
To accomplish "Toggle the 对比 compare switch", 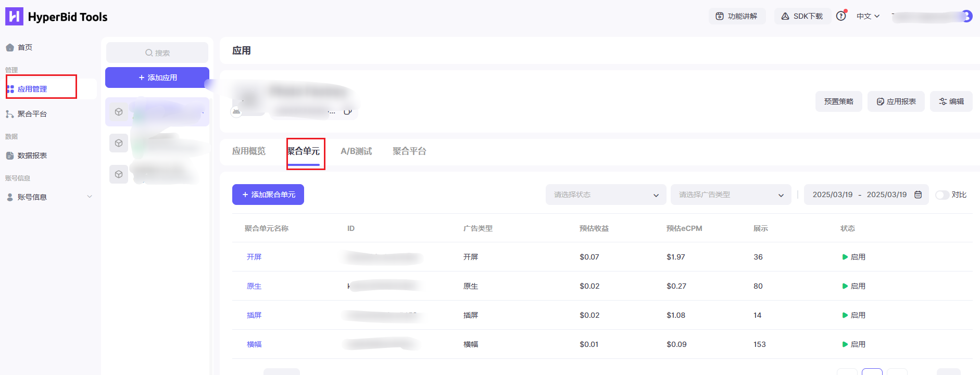I will 942,195.
